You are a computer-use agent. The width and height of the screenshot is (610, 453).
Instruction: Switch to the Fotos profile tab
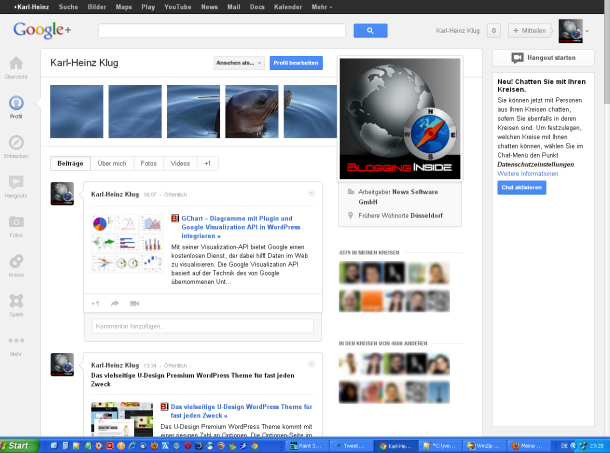149,163
